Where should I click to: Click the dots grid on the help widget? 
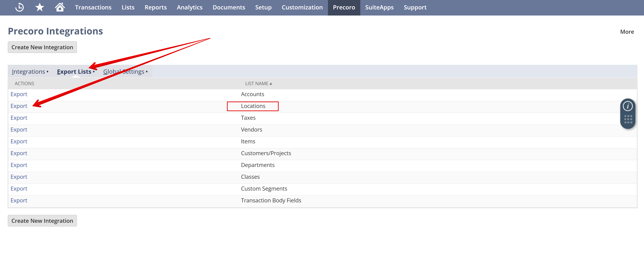tap(628, 119)
